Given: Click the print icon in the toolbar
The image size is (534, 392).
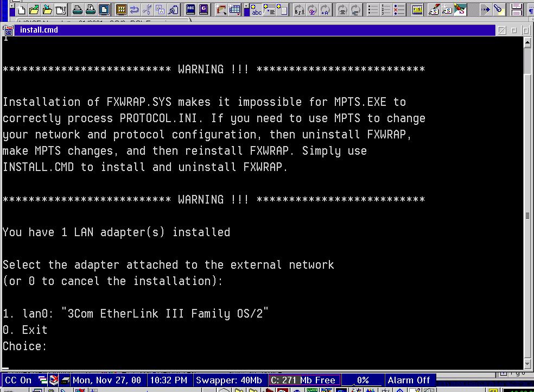Looking at the screenshot, I should point(78,9).
